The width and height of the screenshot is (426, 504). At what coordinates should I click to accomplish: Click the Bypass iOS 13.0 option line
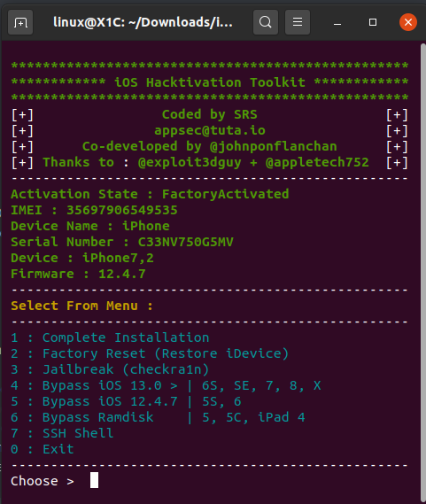pyautogui.click(x=166, y=385)
